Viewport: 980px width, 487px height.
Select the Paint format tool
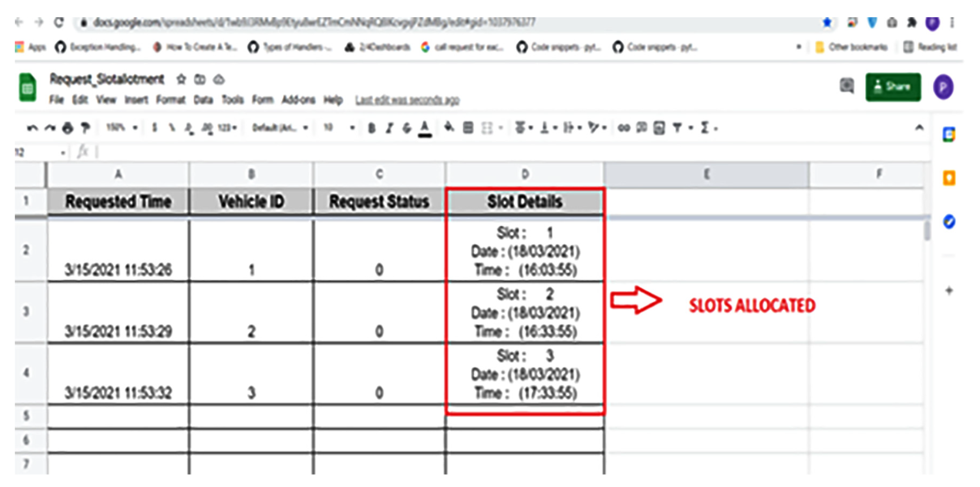pyautogui.click(x=85, y=128)
